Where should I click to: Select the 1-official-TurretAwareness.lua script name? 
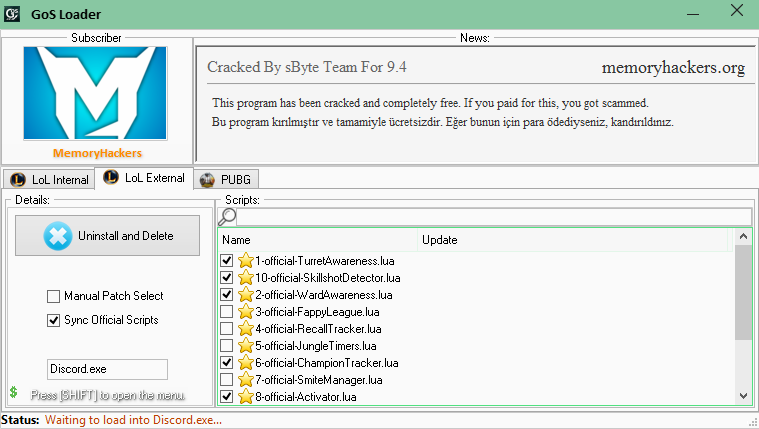pyautogui.click(x=325, y=261)
